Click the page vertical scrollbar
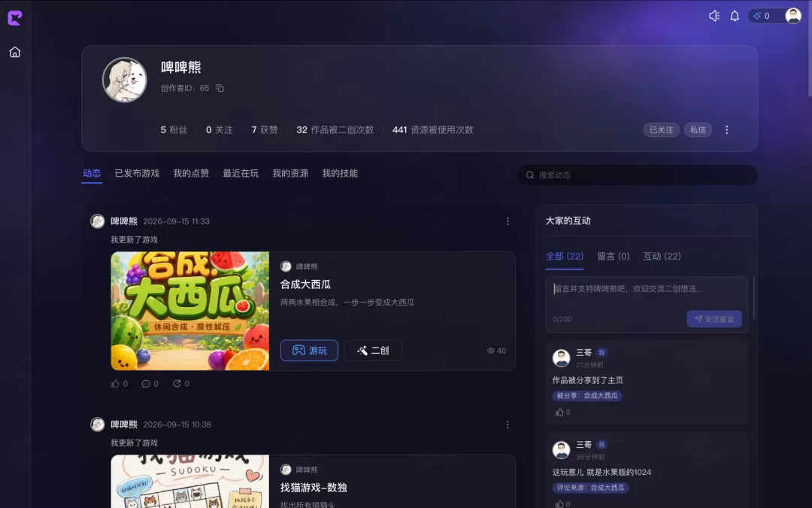Viewport: 812px width, 508px height. pos(810,49)
